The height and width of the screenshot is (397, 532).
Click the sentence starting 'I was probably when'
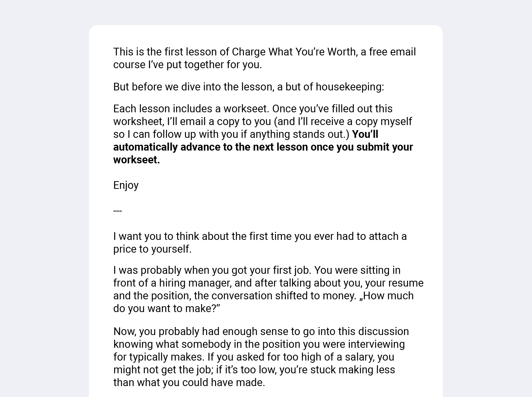pyautogui.click(x=212, y=270)
